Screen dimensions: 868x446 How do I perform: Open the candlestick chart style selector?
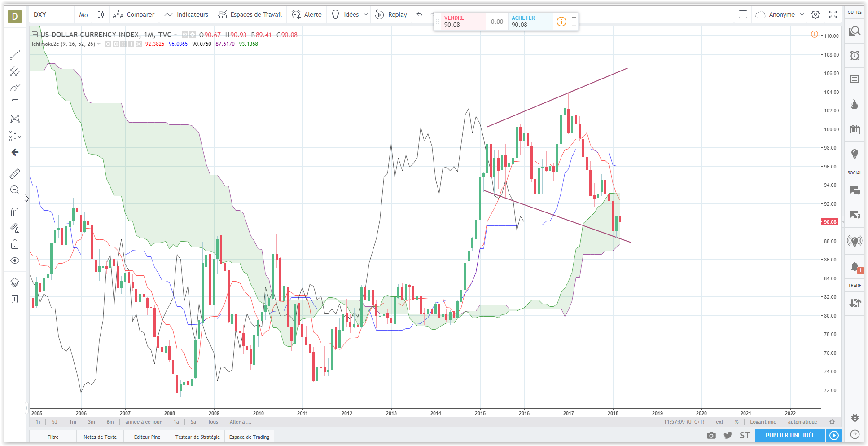tap(101, 14)
